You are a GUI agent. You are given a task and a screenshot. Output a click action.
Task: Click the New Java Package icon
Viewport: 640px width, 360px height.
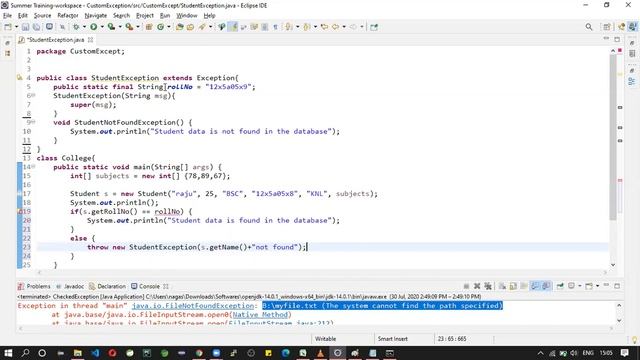click(x=149, y=27)
